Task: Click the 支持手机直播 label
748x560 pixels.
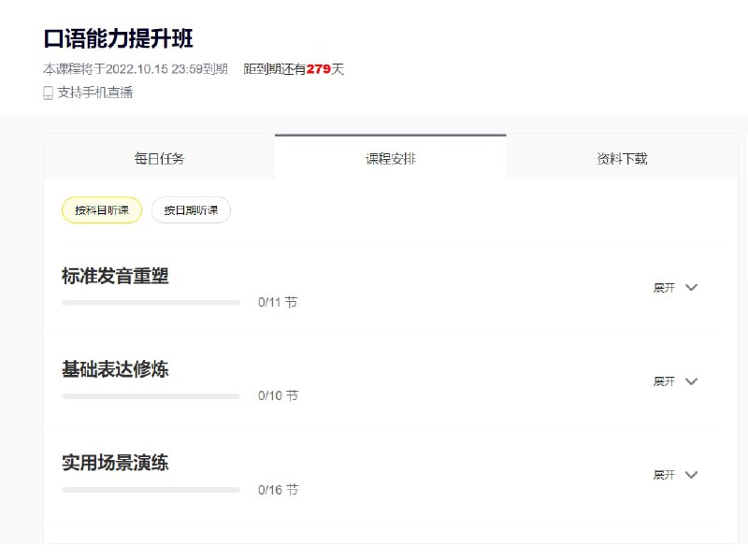Action: tap(95, 93)
